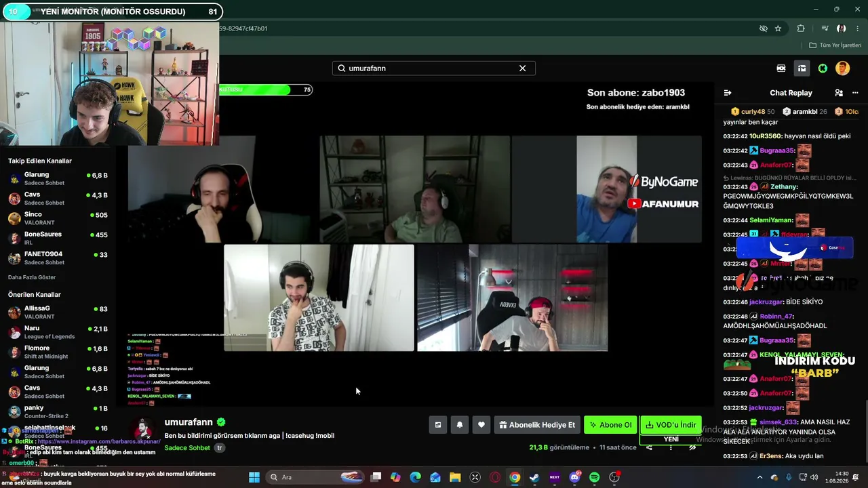Image resolution: width=868 pixels, height=488 pixels.
Task: Open Chrome three-dot menu
Action: coord(858,28)
